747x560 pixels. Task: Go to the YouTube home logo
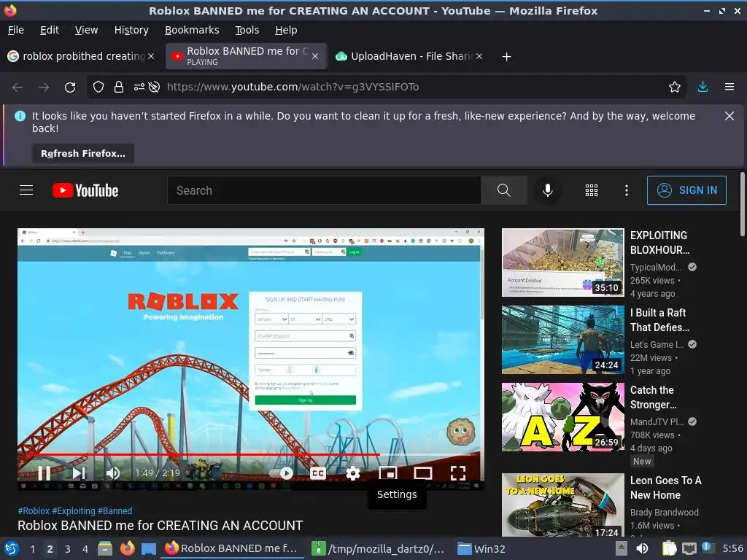point(85,190)
